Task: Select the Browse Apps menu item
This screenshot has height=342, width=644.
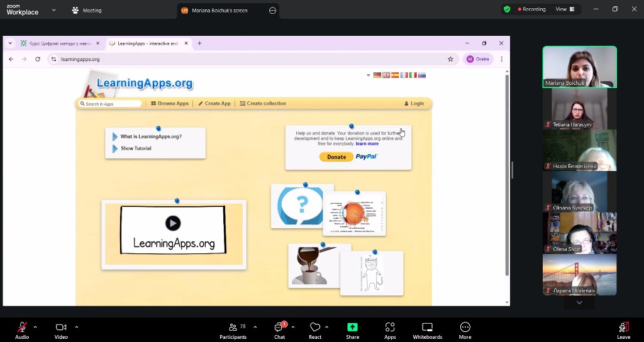Action: 170,104
